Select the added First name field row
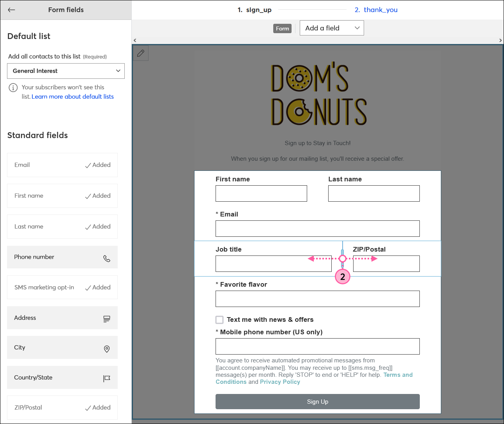This screenshot has width=504, height=424. 62,196
